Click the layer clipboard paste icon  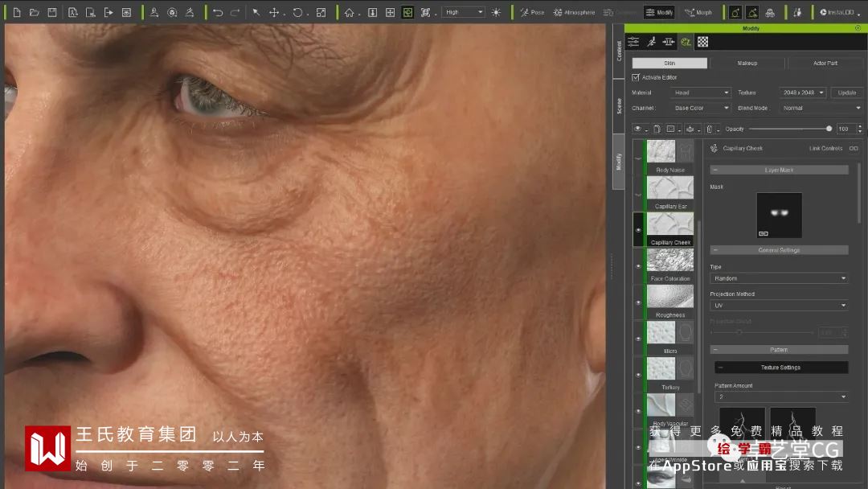[x=657, y=129]
